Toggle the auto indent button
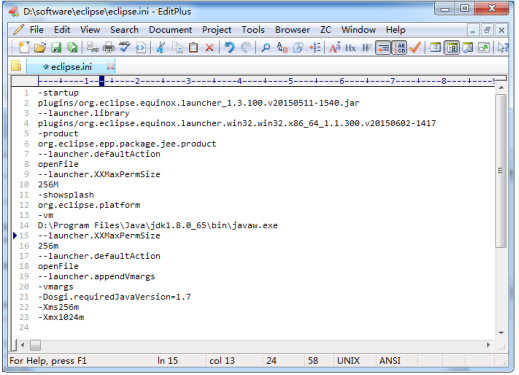 point(383,48)
